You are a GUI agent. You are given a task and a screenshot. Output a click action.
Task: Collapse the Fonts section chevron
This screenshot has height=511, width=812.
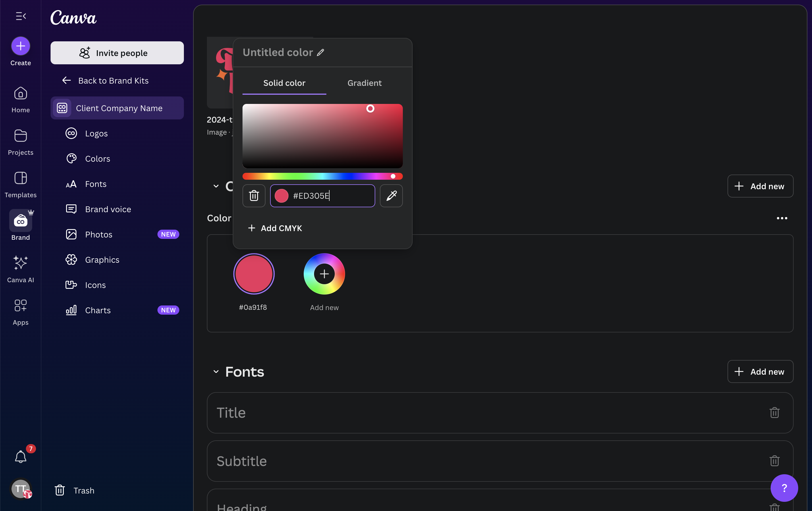(x=216, y=371)
